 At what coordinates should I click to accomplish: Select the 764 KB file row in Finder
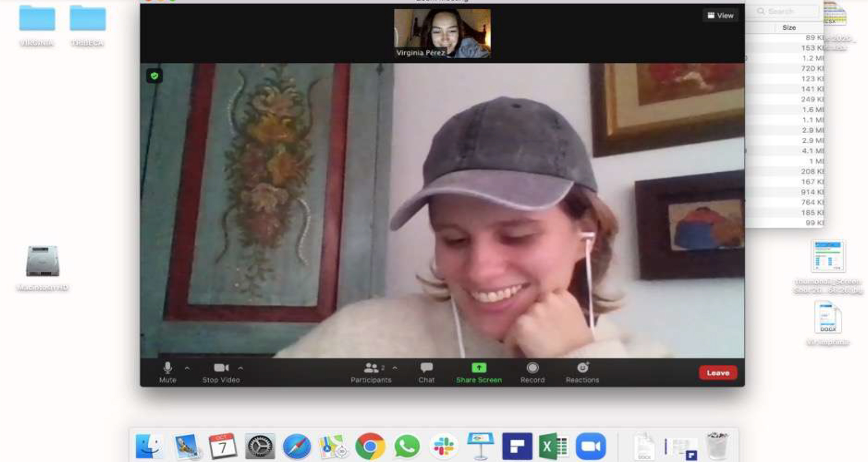click(x=784, y=202)
